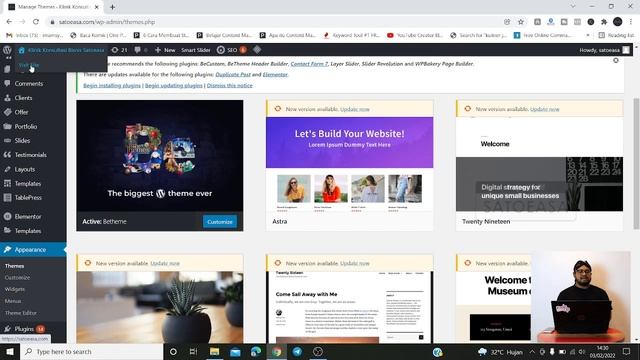This screenshot has width=640, height=360.
Task: Open the SEO admin bar menu
Action: coord(231,50)
